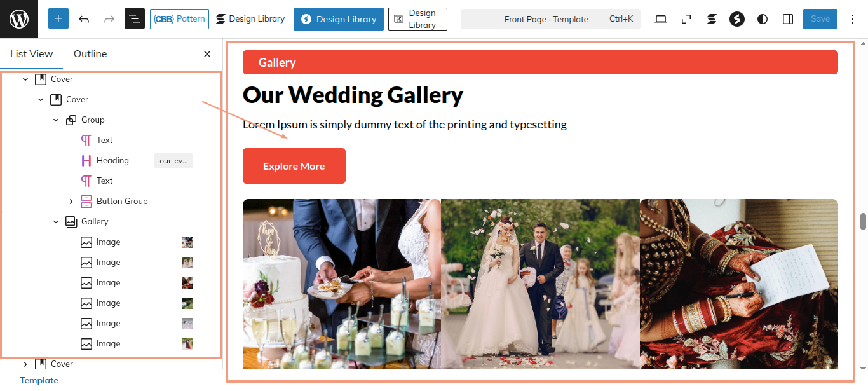Open the Front Page Template command bar
Image resolution: width=868 pixels, height=391 pixels.
point(550,19)
